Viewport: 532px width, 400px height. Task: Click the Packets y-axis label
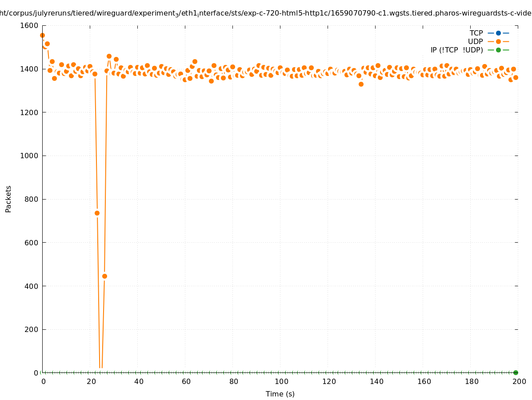coord(8,199)
